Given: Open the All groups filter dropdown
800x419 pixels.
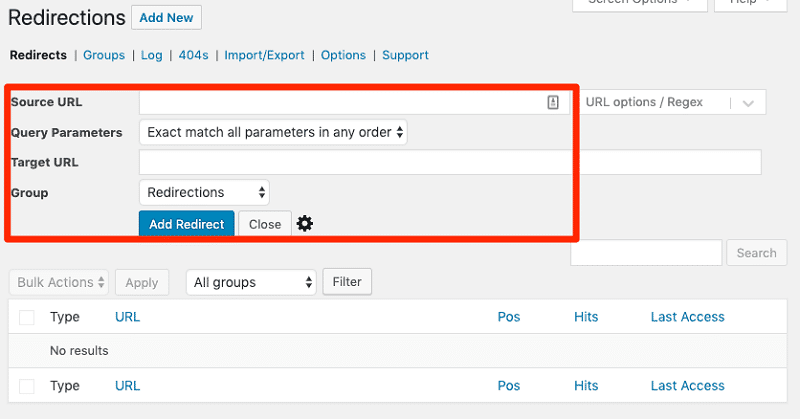Looking at the screenshot, I should click(x=252, y=282).
